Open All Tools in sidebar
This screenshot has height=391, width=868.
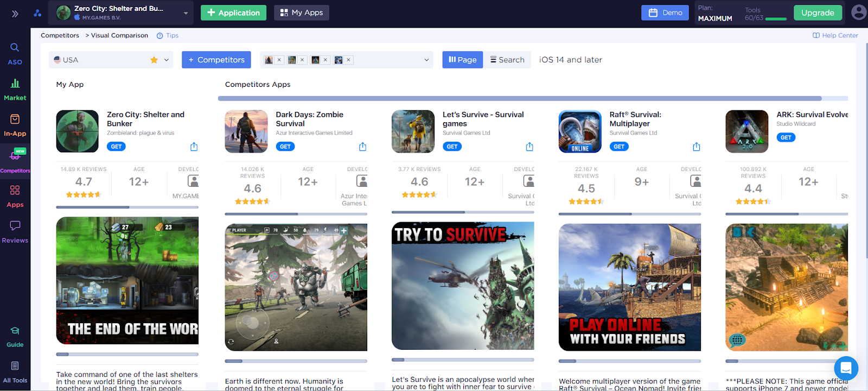pyautogui.click(x=15, y=373)
